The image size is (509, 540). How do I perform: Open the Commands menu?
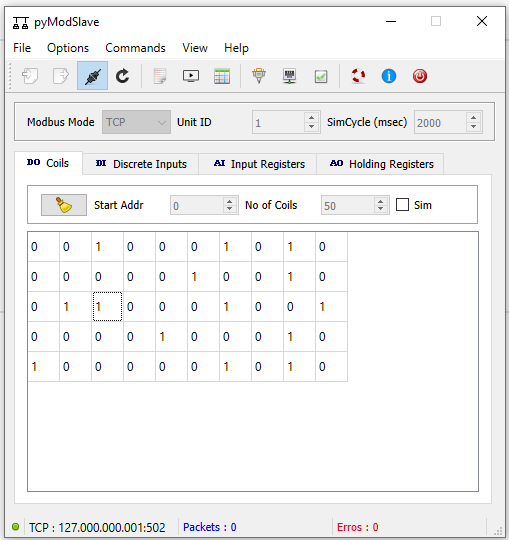pyautogui.click(x=135, y=48)
